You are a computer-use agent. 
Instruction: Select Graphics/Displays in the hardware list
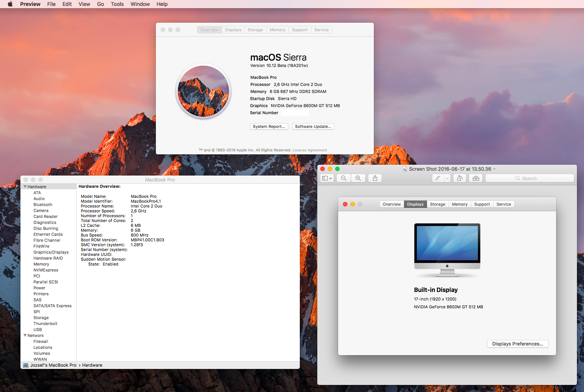(x=51, y=252)
